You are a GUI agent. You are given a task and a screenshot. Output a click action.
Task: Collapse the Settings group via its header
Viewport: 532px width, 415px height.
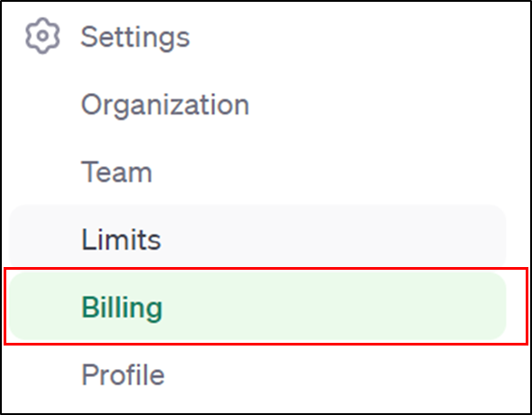(x=135, y=37)
